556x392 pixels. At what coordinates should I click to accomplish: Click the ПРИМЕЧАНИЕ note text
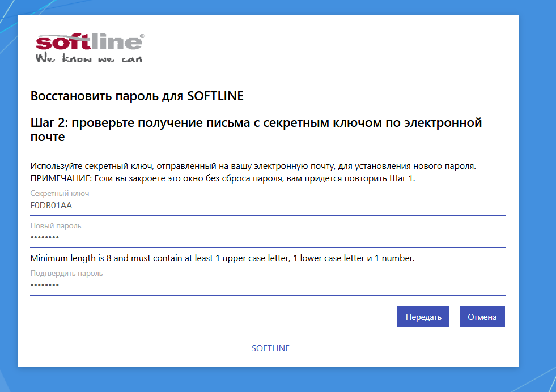pyautogui.click(x=223, y=178)
